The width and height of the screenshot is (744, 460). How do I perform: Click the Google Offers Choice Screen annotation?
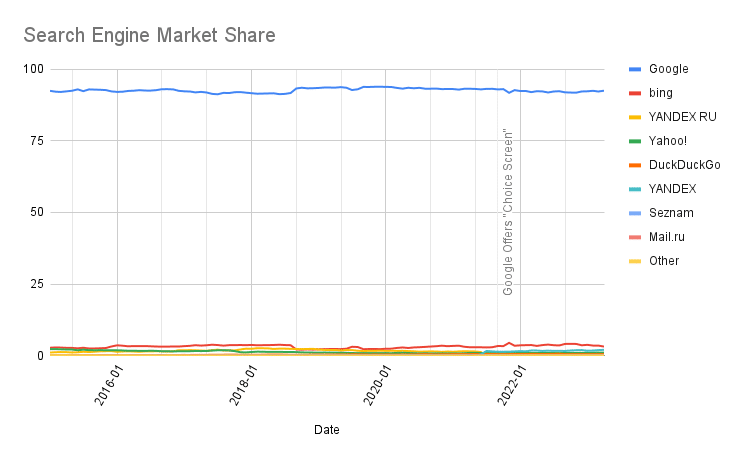click(508, 212)
